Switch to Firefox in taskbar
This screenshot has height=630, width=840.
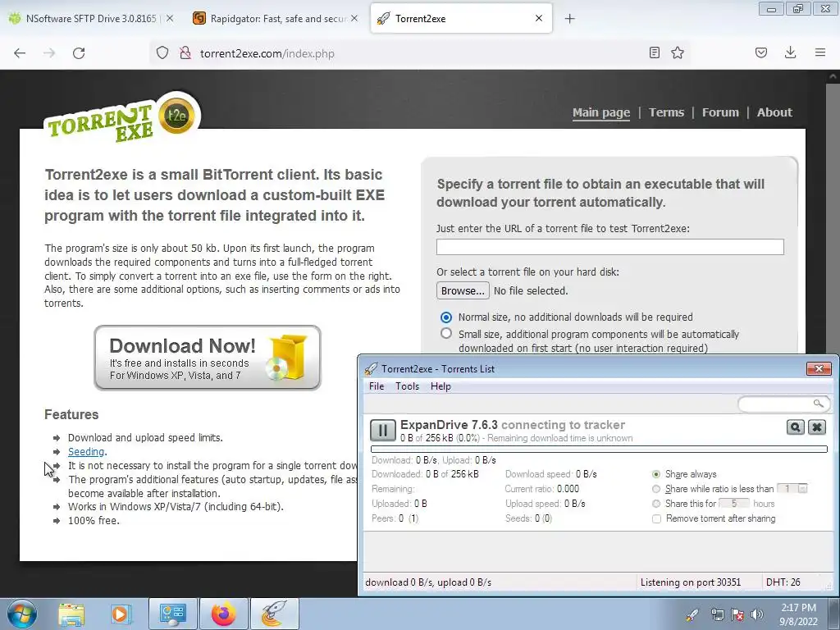223,614
